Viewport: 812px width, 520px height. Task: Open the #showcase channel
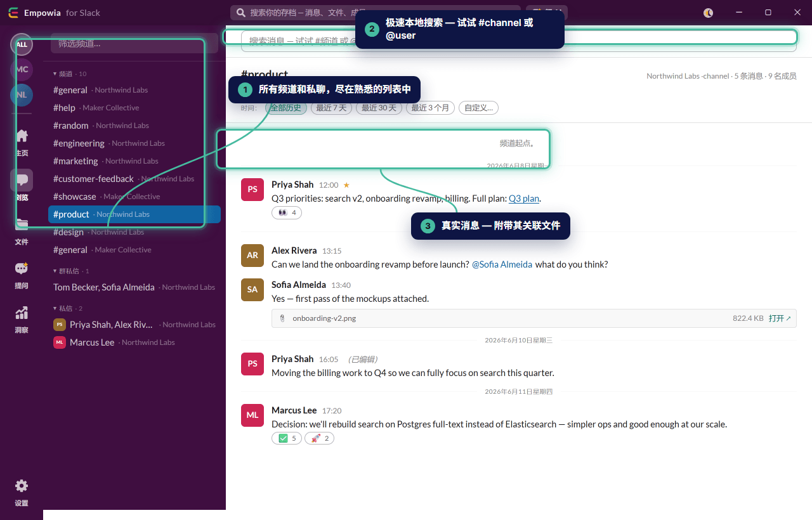(134, 197)
